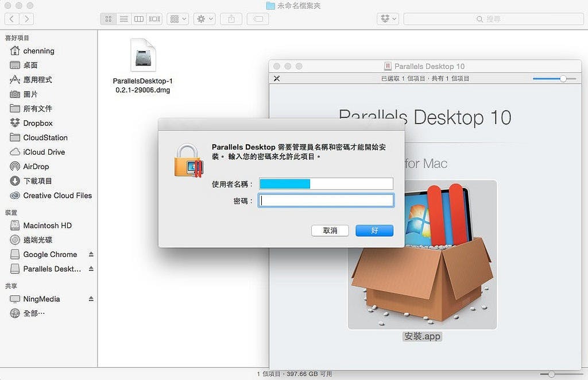Click the 密碼 password field
This screenshot has width=588, height=380.
click(x=326, y=201)
